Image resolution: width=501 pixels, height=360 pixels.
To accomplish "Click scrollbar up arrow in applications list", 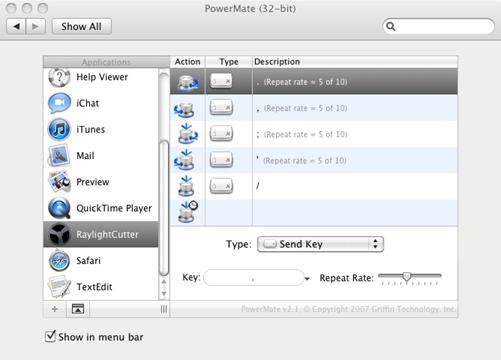I will (164, 282).
